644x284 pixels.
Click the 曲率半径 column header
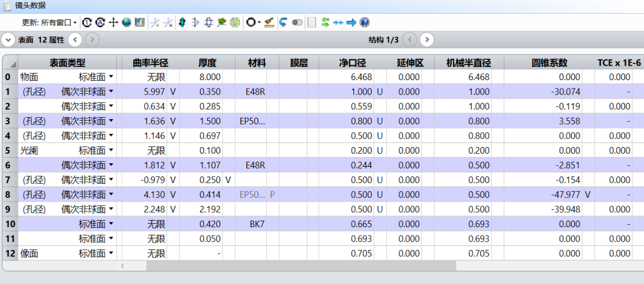150,63
